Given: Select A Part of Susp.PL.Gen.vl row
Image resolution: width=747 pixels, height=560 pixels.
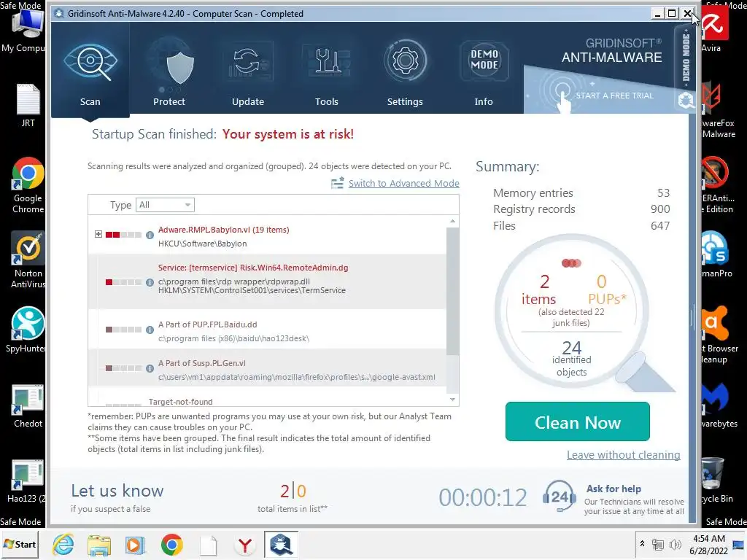Looking at the screenshot, I should tap(267, 368).
